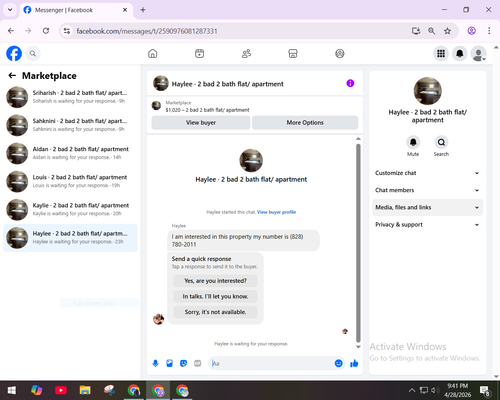
Task: Open Windows notification center icon
Action: [485, 390]
